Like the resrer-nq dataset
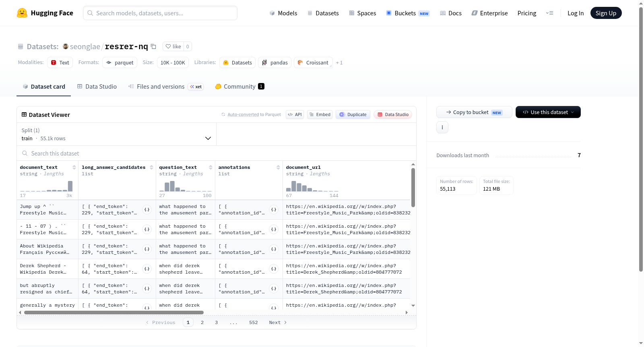This screenshot has height=347, width=644. tap(173, 46)
